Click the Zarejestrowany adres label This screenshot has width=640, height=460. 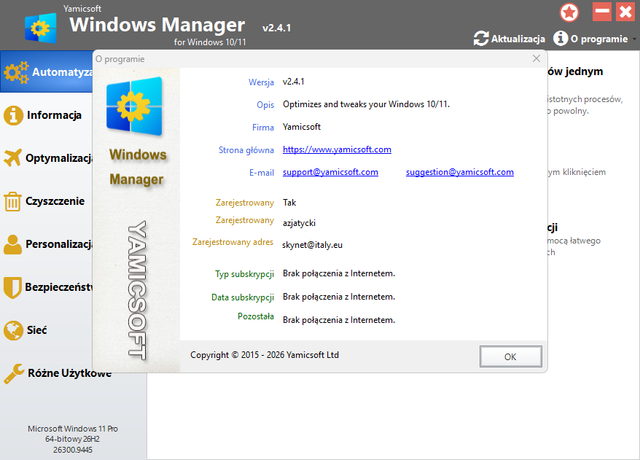[233, 242]
